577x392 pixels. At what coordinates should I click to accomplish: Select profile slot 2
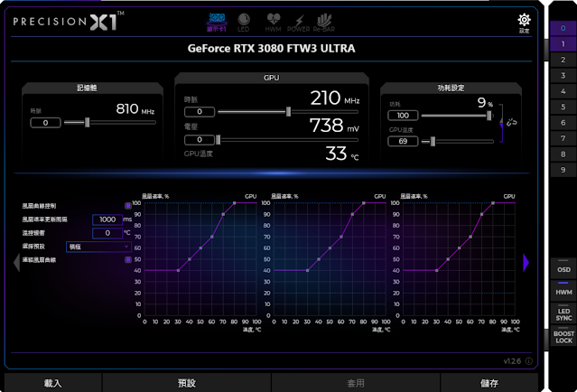[x=563, y=60]
